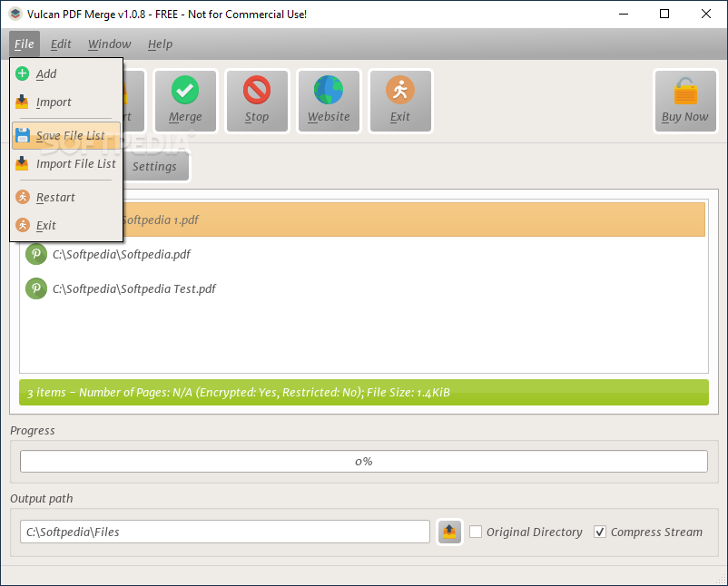Viewport: 728px width, 586px height.
Task: Click the red Stop toolbar button
Action: [x=257, y=102]
